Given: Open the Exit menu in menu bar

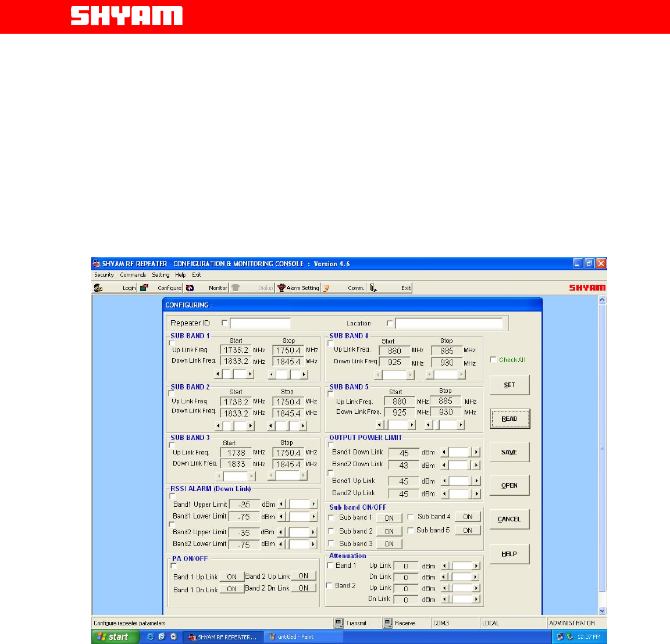Looking at the screenshot, I should (197, 275).
